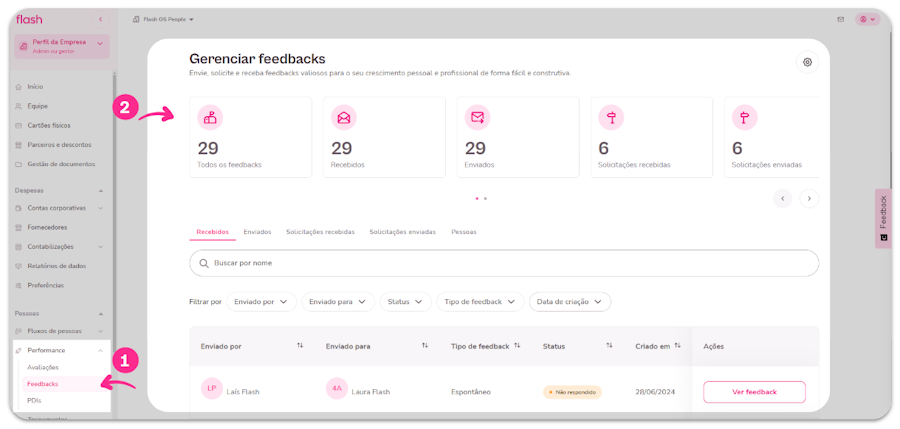Switch to the Solicitações enviadas tab

(402, 232)
